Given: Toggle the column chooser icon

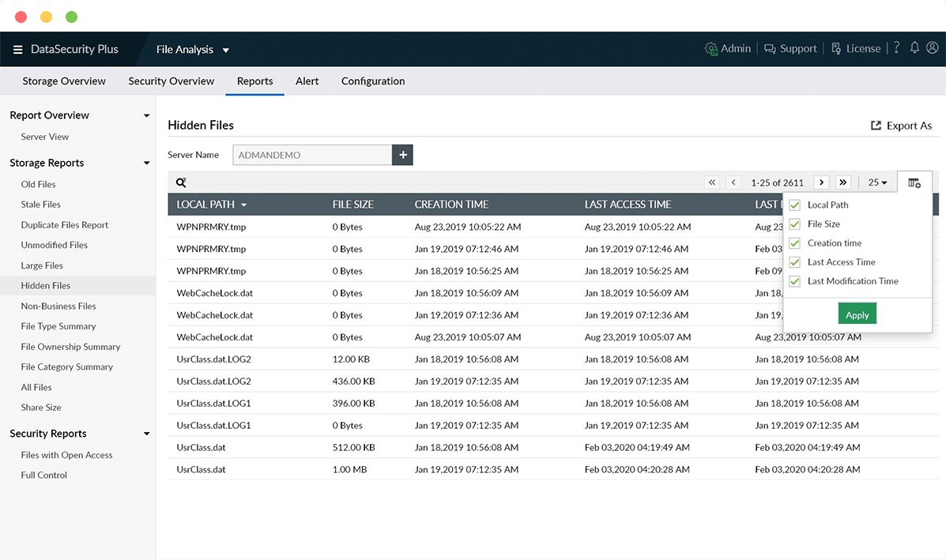Looking at the screenshot, I should click(x=914, y=182).
